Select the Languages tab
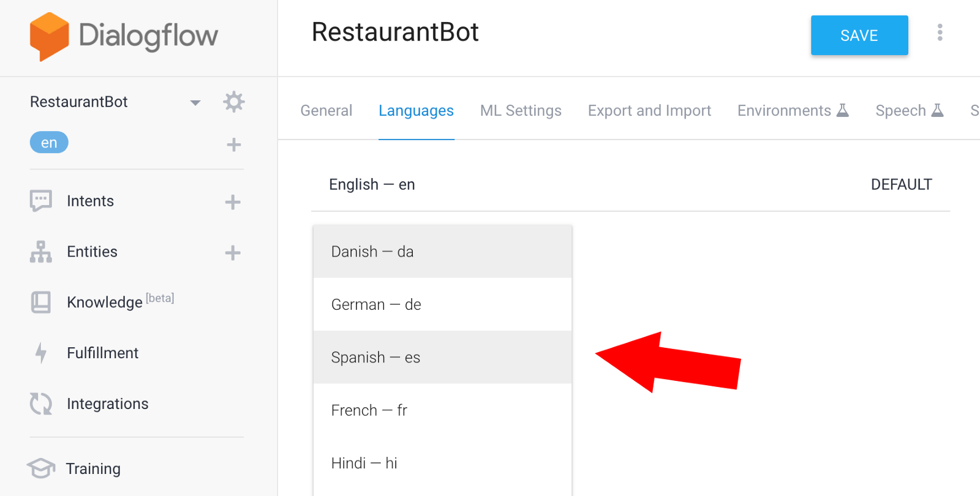The image size is (980, 496). click(416, 110)
